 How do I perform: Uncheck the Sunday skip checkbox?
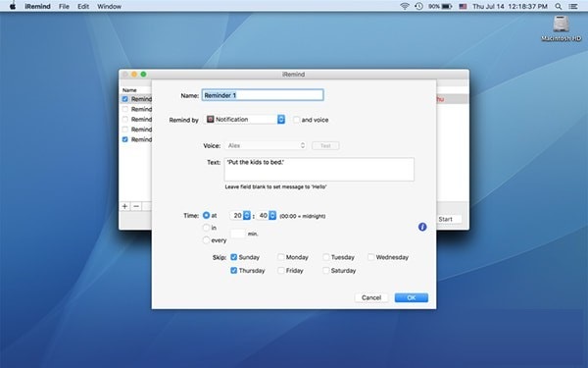(233, 257)
